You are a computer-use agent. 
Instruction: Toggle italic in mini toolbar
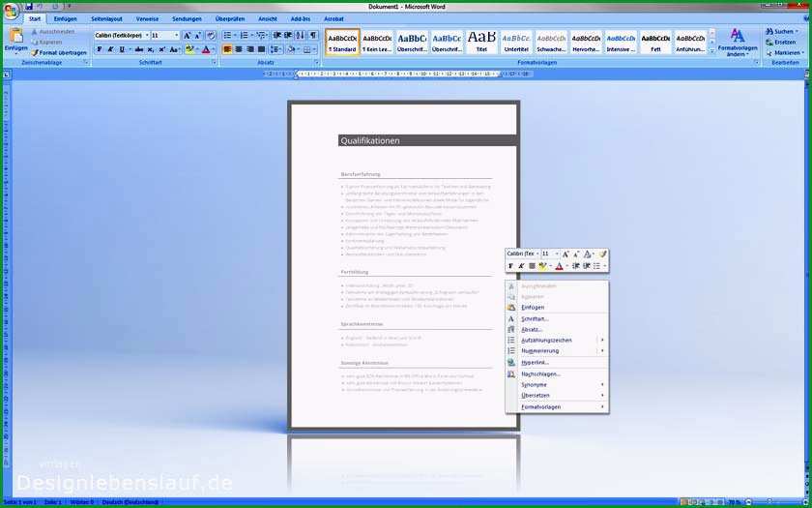(521, 266)
